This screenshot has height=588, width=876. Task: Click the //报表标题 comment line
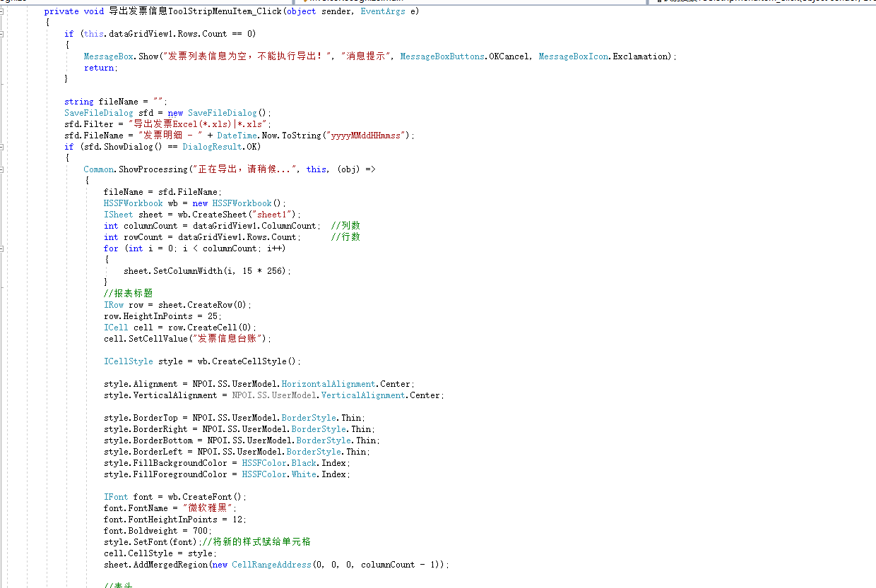pyautogui.click(x=128, y=294)
